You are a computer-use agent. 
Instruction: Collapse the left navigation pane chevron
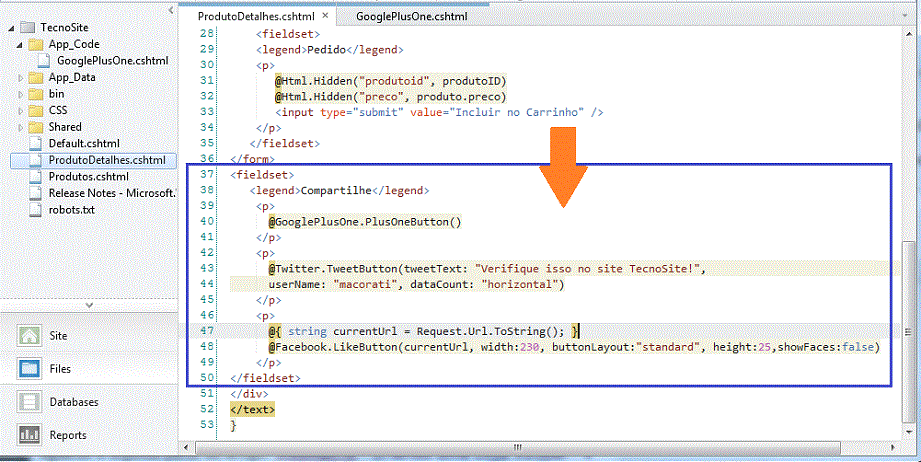[x=171, y=10]
